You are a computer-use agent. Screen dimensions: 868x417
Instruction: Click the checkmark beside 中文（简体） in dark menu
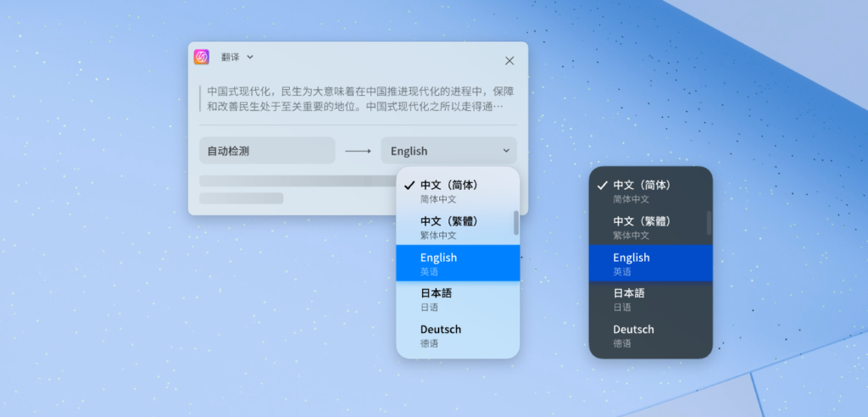coord(602,186)
